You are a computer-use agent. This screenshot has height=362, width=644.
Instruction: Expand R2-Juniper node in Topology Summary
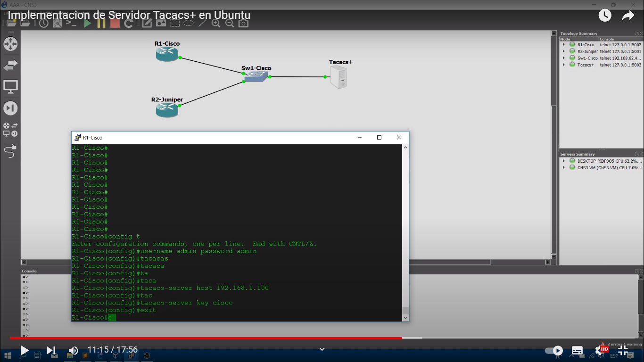pos(564,51)
